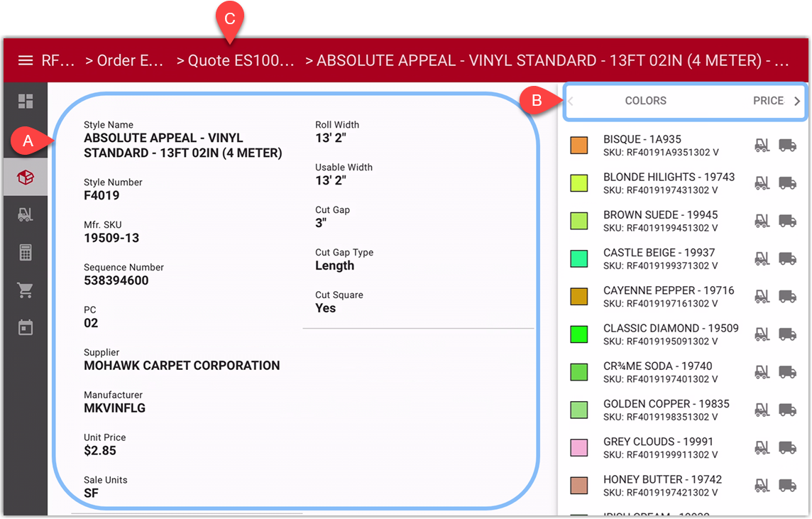Select the products box icon in sidebar

click(x=26, y=177)
